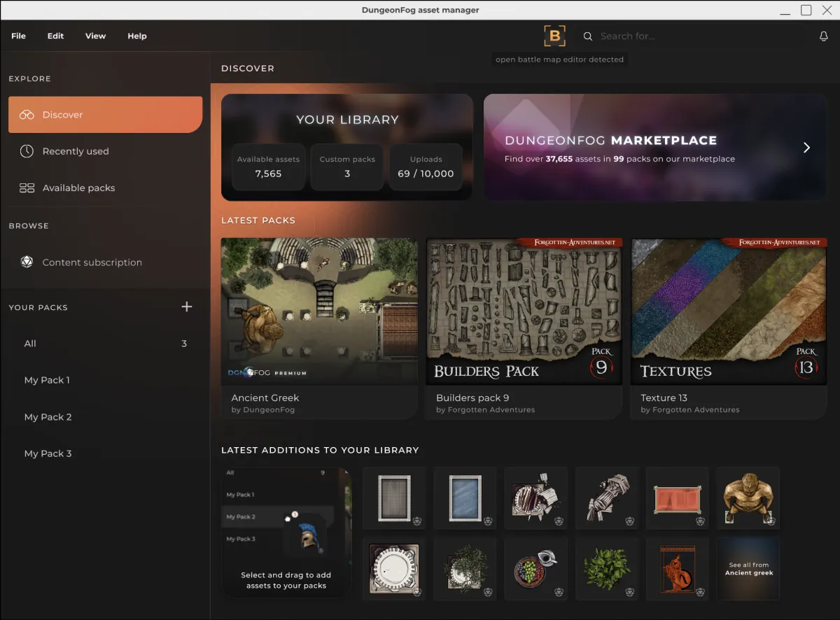Select the round stone dais asset
This screenshot has width=840, height=620.
394,568
